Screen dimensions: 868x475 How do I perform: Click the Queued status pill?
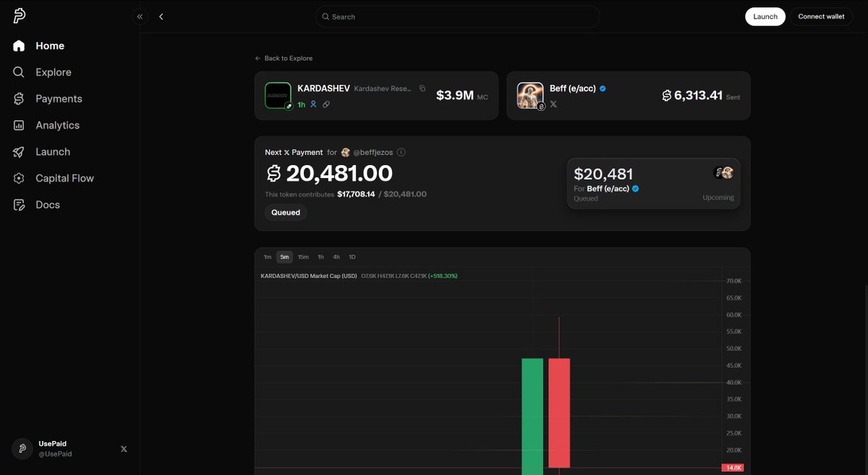pos(286,213)
